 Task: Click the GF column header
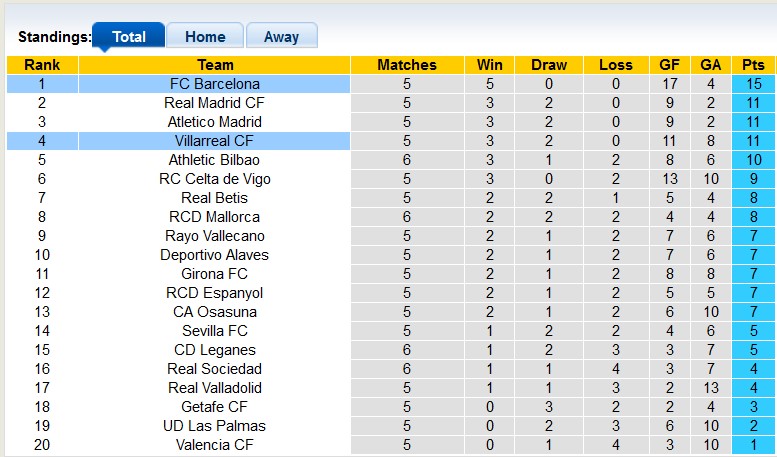click(x=669, y=65)
